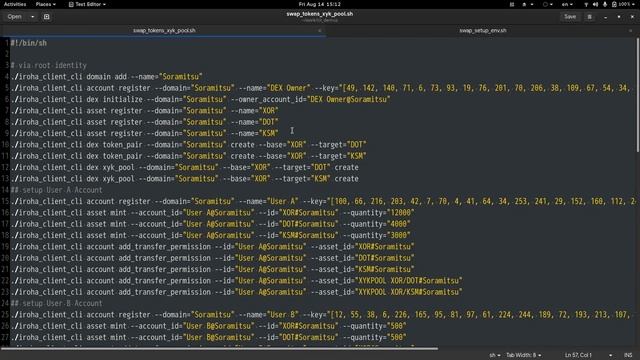Screen dimensions: 640x360
Task: Click "XYKPOOL XOR/KSM#Soramitsu" asset id
Action: (x=409, y=292)
